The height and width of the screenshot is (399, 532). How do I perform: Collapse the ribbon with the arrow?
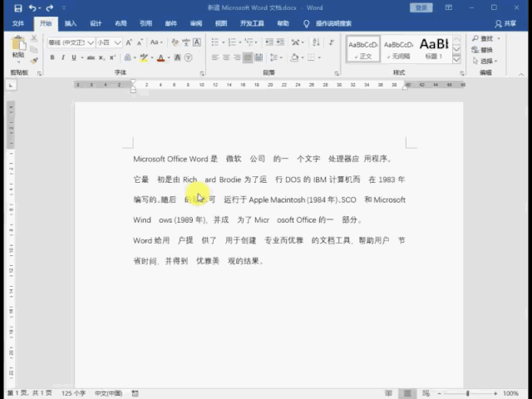click(521, 74)
